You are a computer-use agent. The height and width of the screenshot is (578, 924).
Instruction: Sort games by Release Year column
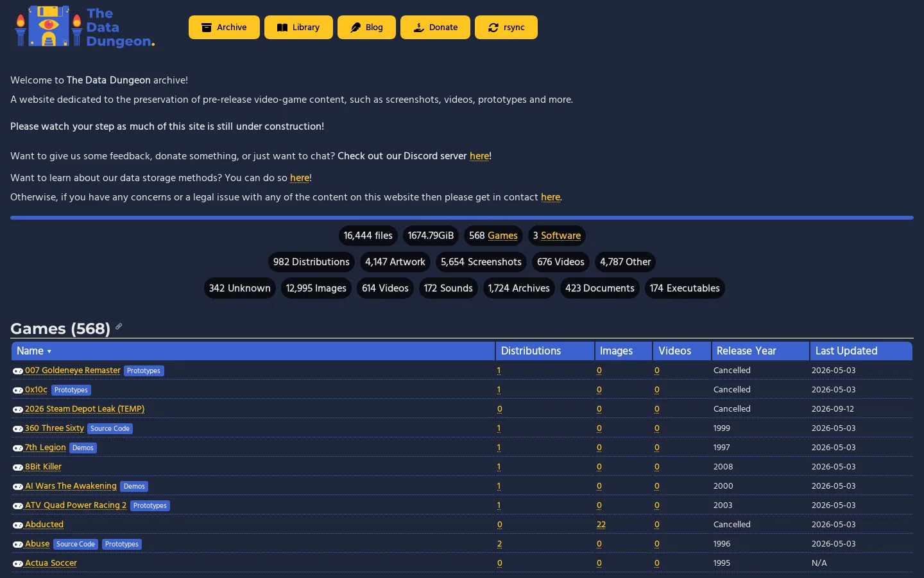coord(760,351)
